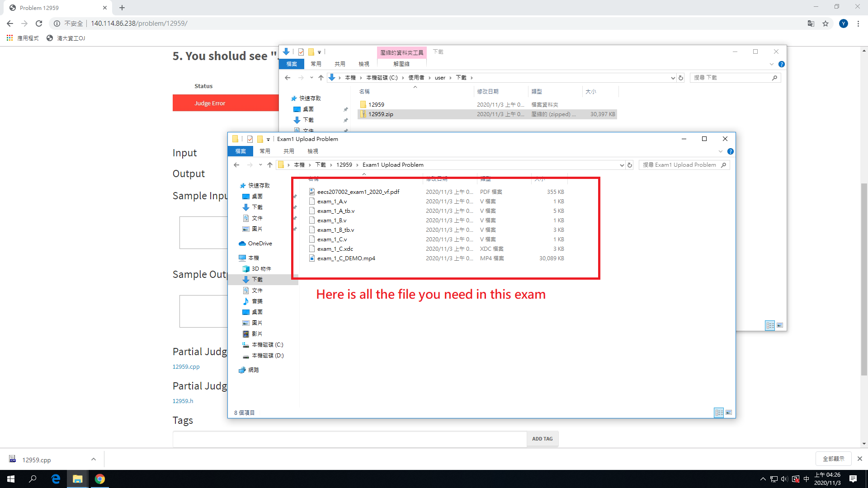Click the ADD TAG button
Screen dimensions: 868x488
pyautogui.click(x=542, y=439)
